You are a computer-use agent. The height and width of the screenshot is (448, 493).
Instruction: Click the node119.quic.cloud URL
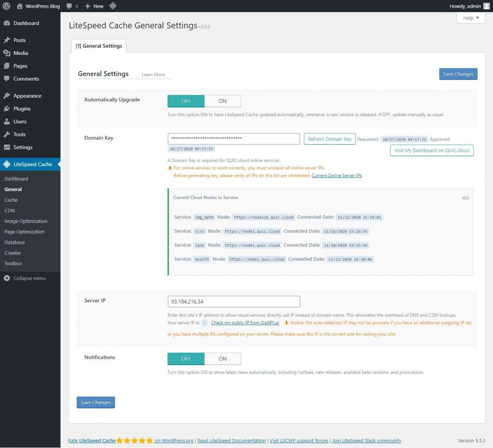[263, 217]
